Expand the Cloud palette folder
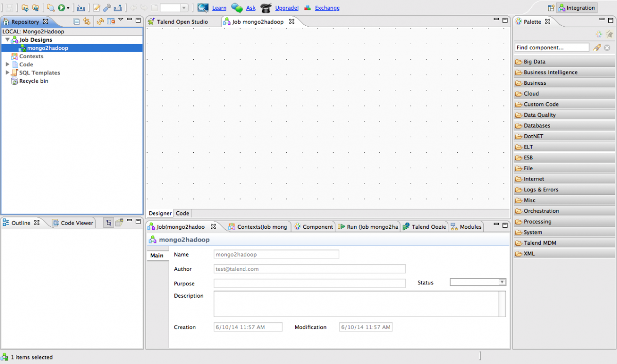The width and height of the screenshot is (617, 364). click(x=564, y=94)
